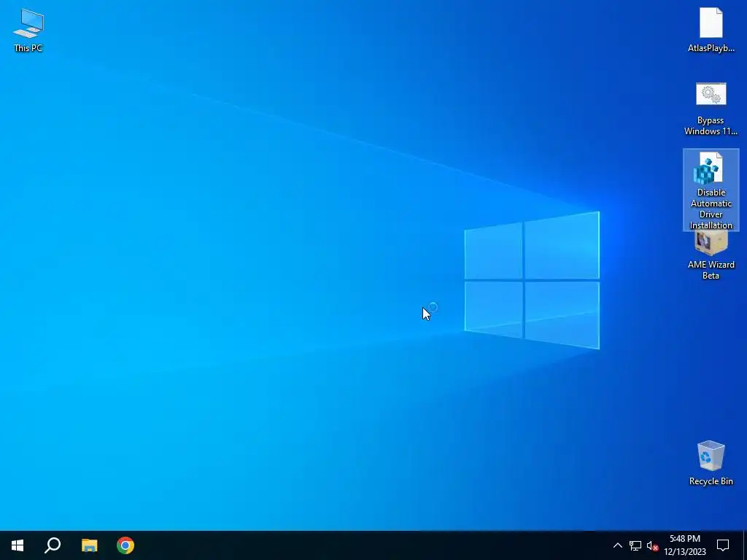Viewport: 747px width, 560px height.
Task: Open the Action Center notifications icon
Action: 723,545
